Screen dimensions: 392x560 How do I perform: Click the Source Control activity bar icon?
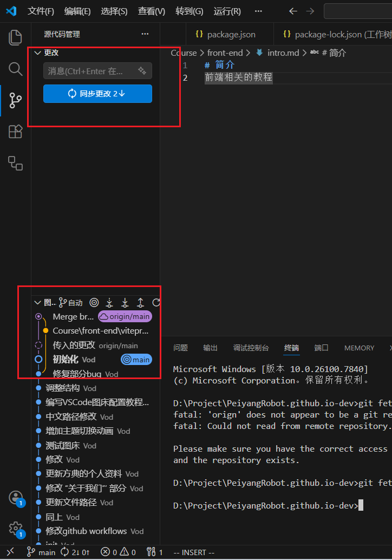tap(15, 100)
